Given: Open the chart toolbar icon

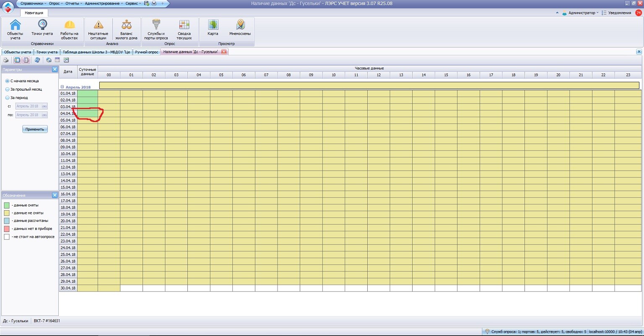Looking at the screenshot, I should 66,60.
